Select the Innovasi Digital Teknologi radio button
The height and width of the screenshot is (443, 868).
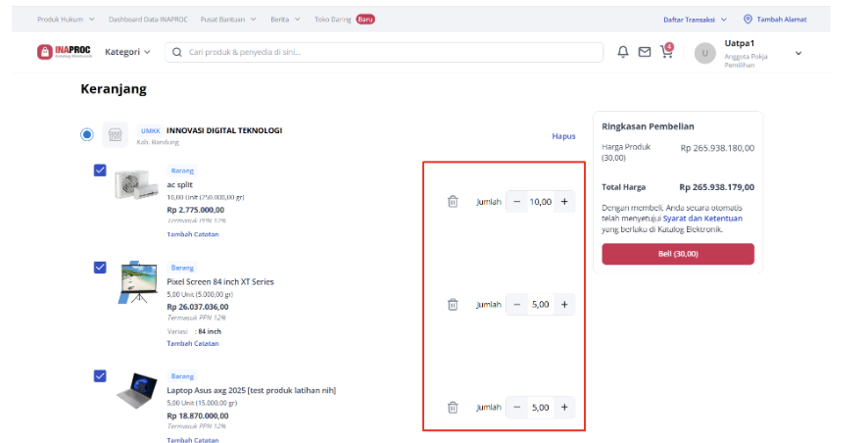click(87, 134)
